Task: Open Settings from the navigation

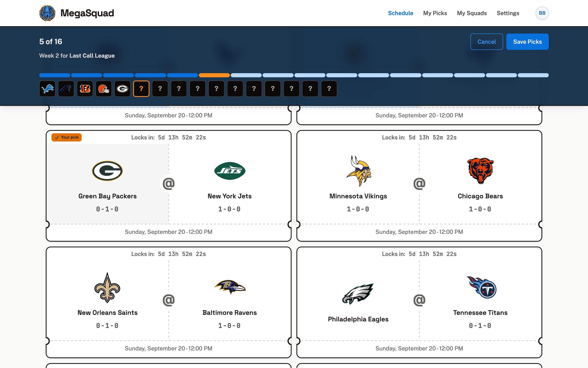Action: [x=508, y=13]
